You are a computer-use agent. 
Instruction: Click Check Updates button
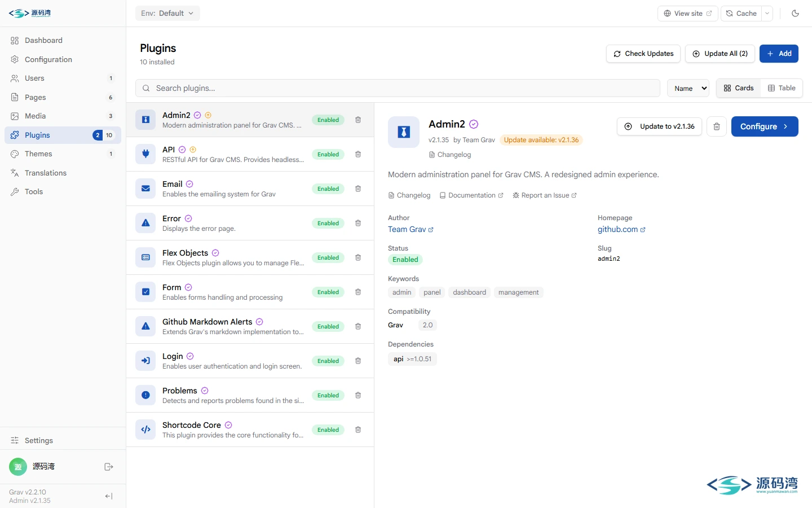point(643,54)
